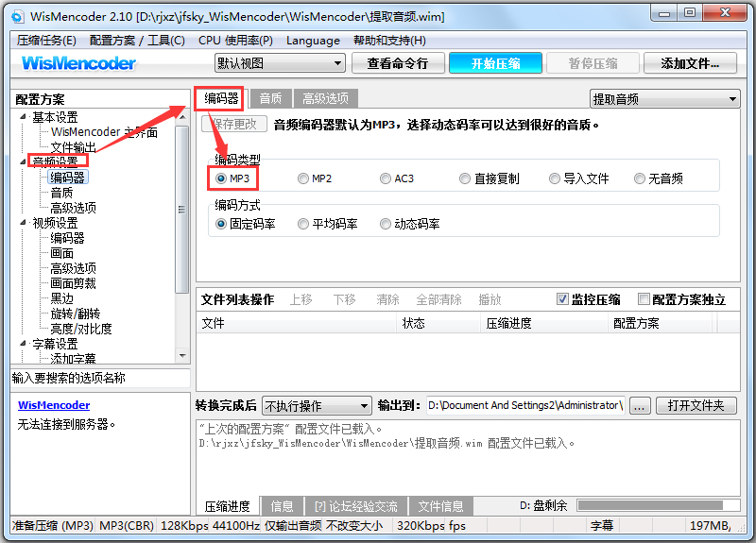This screenshot has width=756, height=543.
Task: Open the 配置方案 / 工具(C) menu
Action: pos(137,41)
